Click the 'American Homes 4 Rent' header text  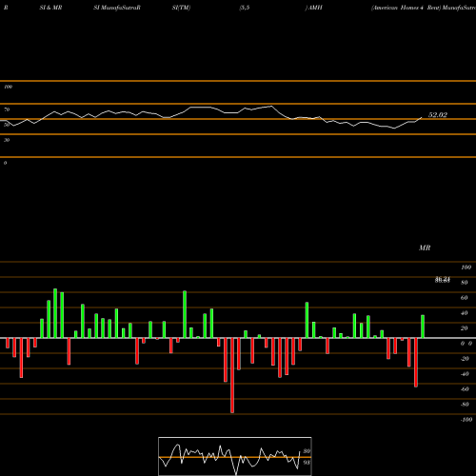406,8
